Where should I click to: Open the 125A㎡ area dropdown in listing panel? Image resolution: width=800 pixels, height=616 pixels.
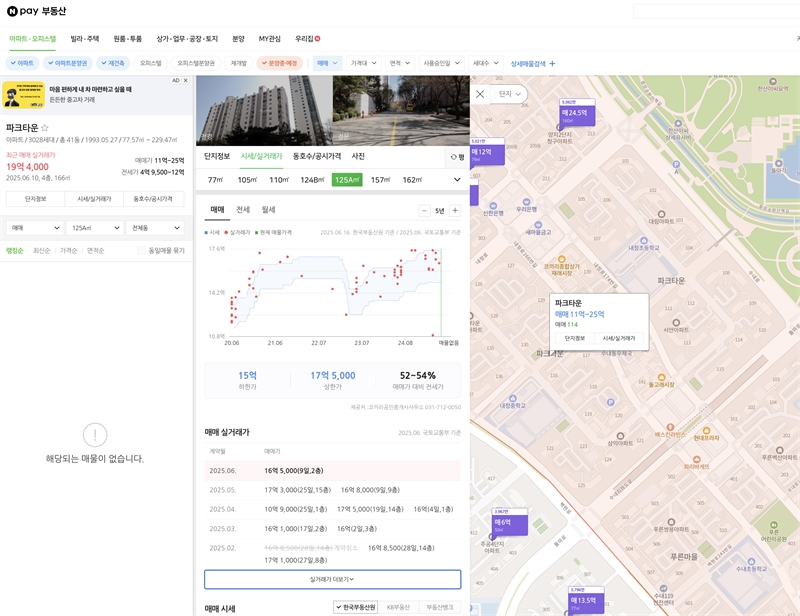pyautogui.click(x=95, y=228)
